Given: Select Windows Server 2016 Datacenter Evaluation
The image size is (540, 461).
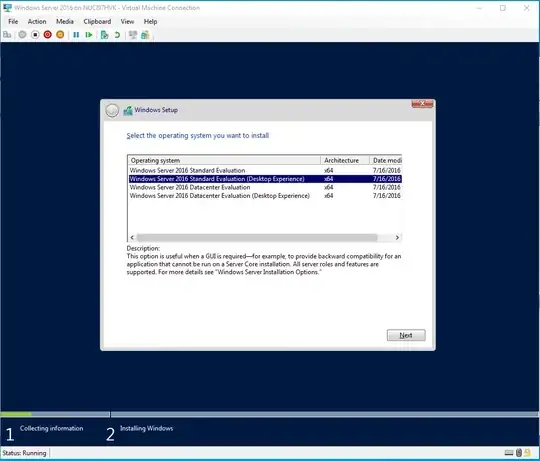Looking at the screenshot, I should [264, 187].
